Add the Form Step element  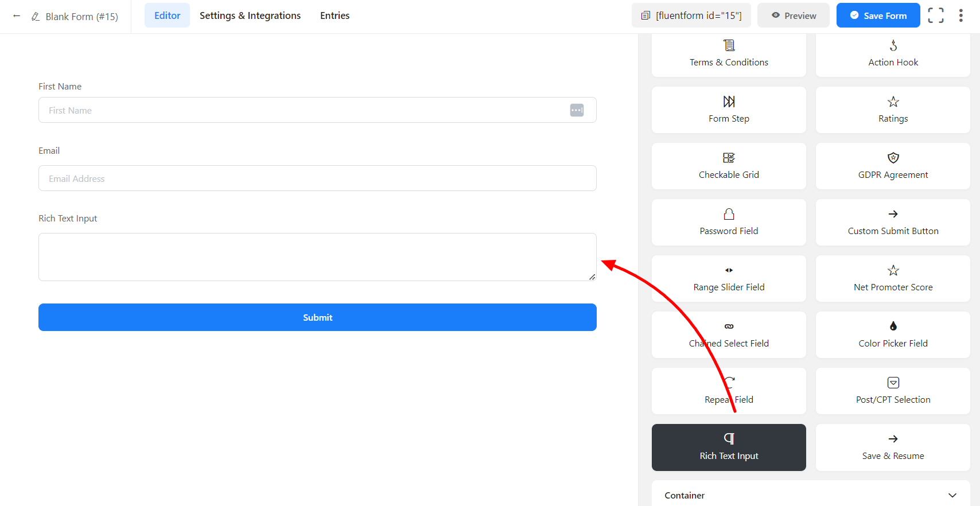(x=728, y=110)
